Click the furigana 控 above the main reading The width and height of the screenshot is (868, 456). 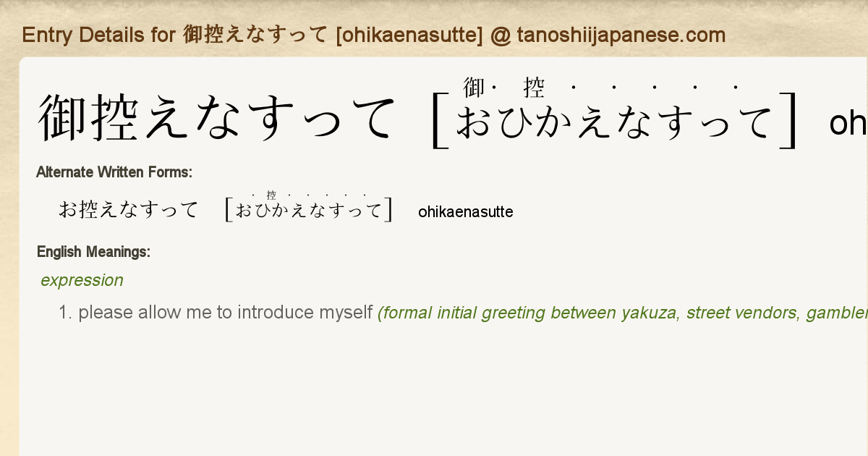534,88
